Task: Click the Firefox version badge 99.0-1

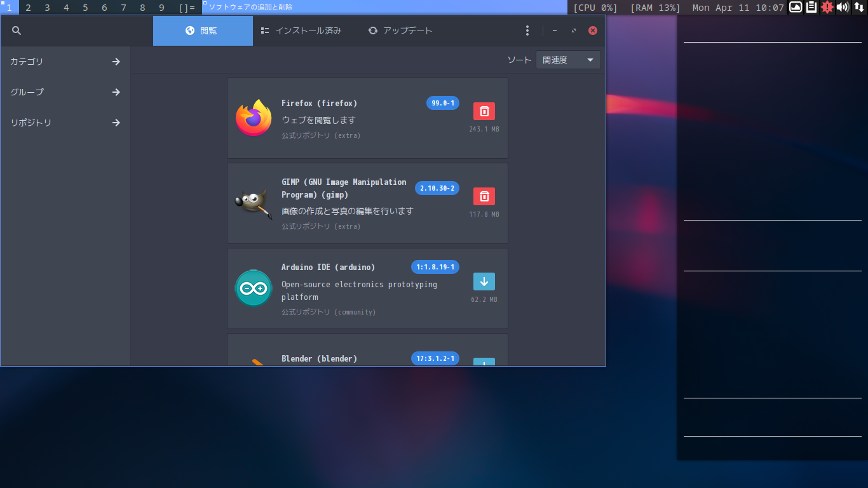Action: [443, 103]
